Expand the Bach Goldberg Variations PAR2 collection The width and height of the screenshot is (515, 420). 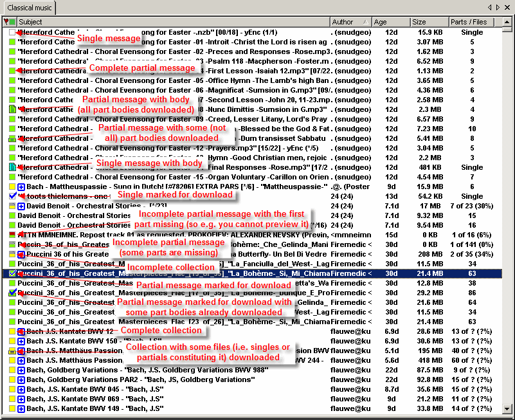21,379
